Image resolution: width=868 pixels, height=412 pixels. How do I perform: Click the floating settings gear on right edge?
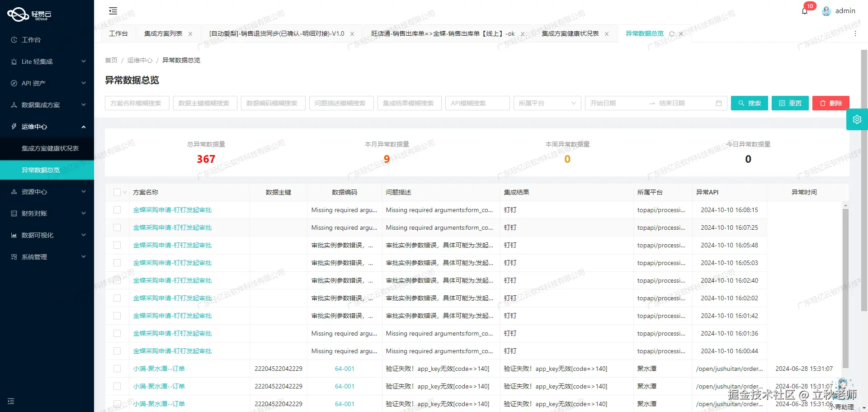pyautogui.click(x=857, y=119)
